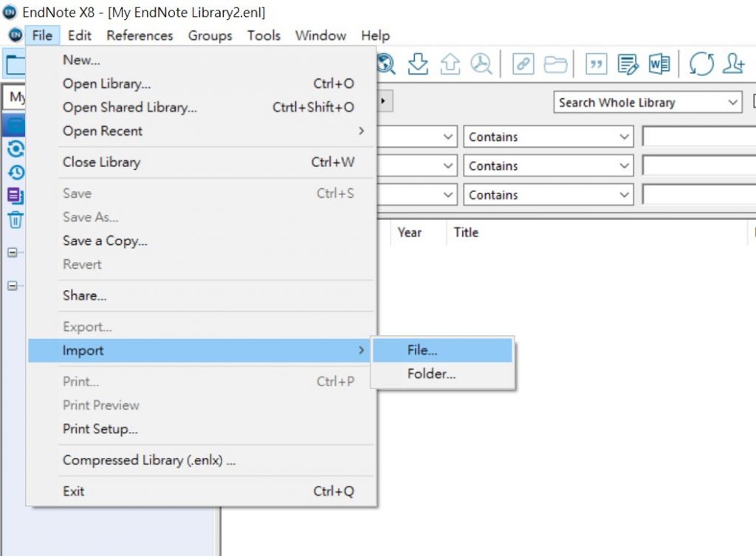Click the highlighted All References icon in sidebar
756x556 pixels.
(15, 125)
